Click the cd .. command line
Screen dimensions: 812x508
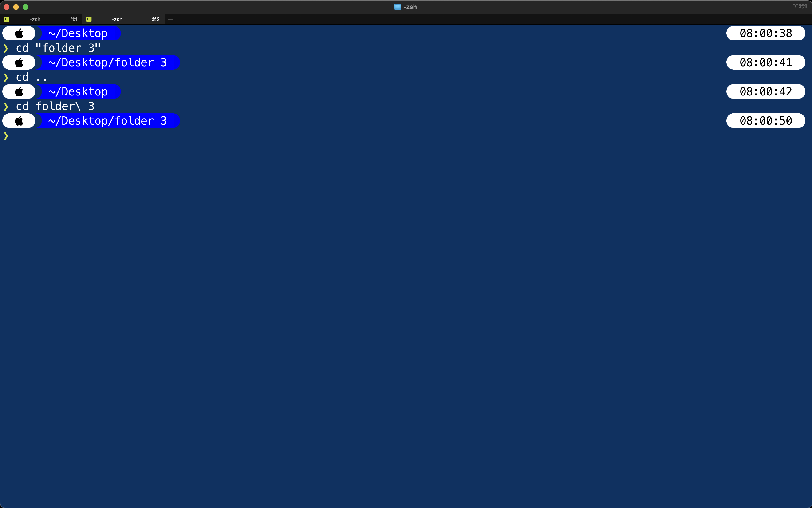(32, 77)
